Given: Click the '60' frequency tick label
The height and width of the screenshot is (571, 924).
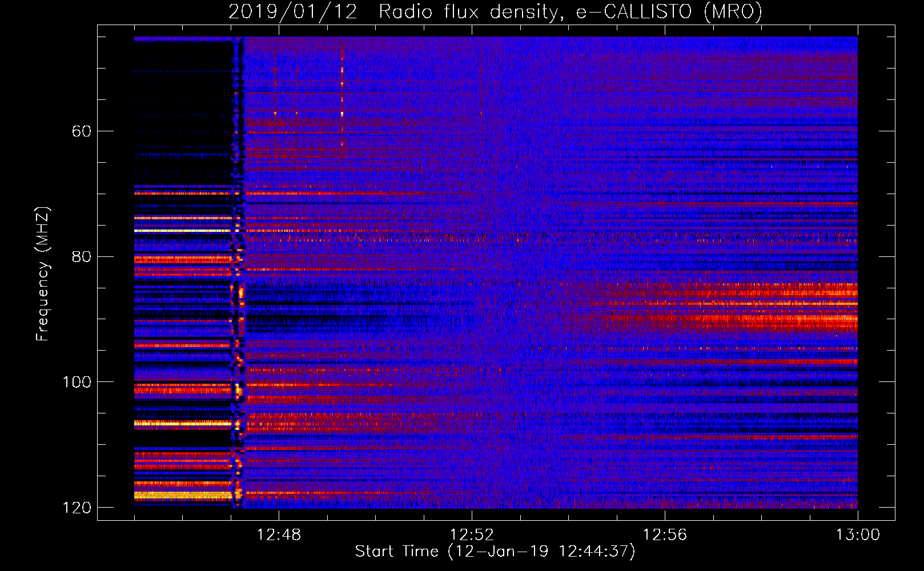Looking at the screenshot, I should point(82,131).
